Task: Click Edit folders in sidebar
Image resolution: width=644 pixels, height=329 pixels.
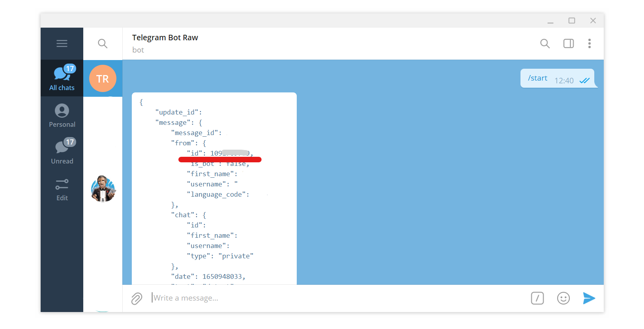Action: click(62, 189)
